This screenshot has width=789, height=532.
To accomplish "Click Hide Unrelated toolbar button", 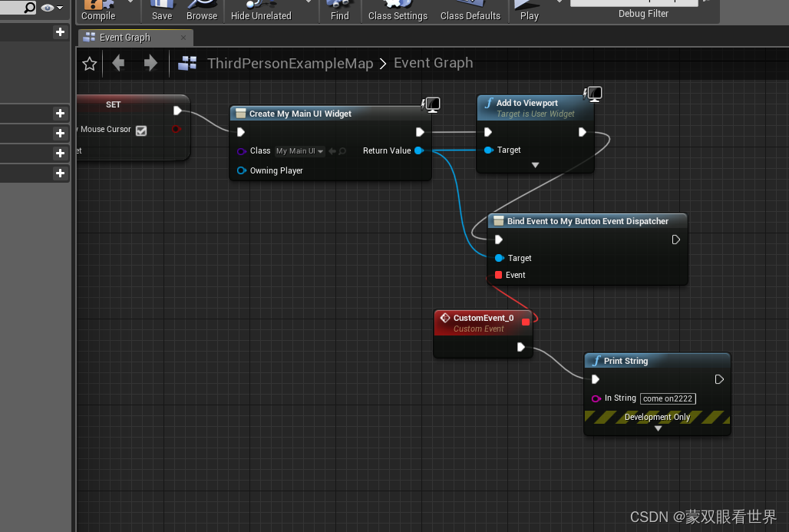I will tap(261, 11).
